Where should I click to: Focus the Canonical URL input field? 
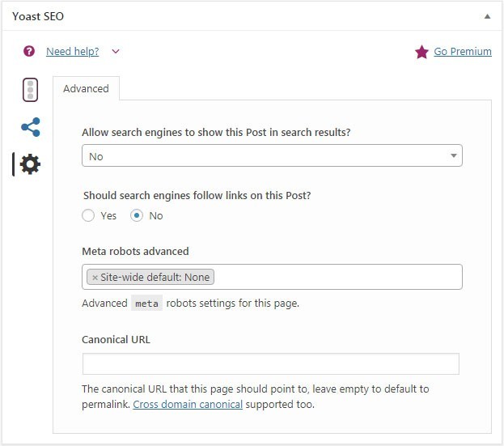pyautogui.click(x=271, y=363)
